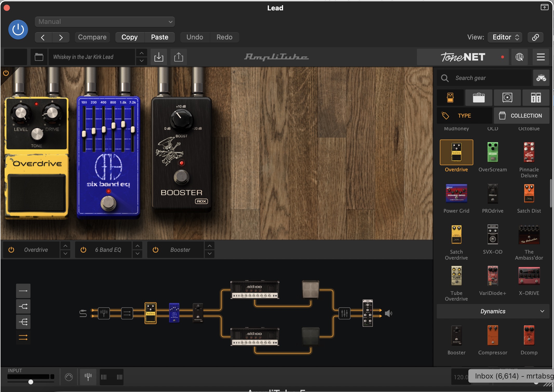
Task: Toggle the Booster pedal footswitch
Action: tap(181, 177)
